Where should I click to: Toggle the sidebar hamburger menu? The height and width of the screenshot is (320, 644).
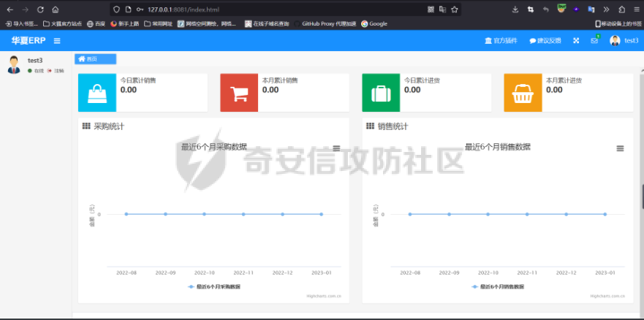point(57,40)
